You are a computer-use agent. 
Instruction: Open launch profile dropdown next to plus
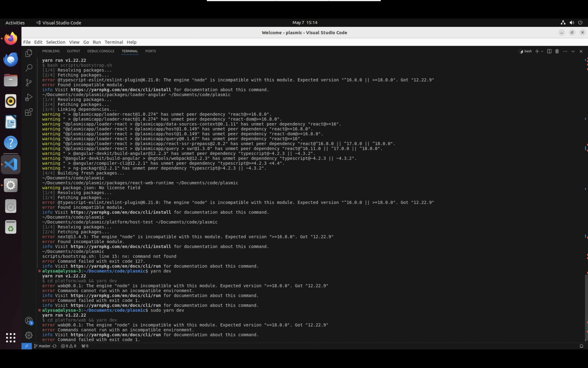pyautogui.click(x=542, y=51)
